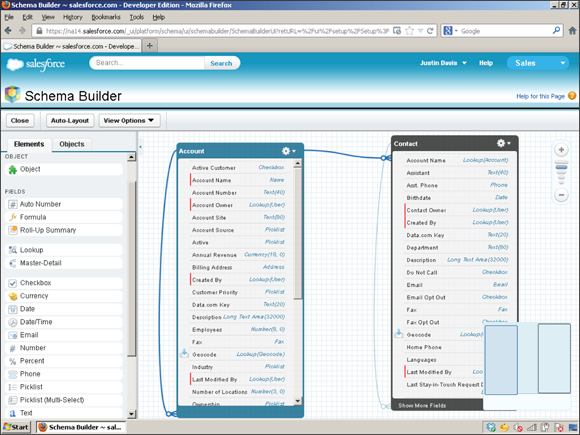Expand the View Options dropdown
Image resolution: width=580 pixels, height=435 pixels.
(x=129, y=121)
